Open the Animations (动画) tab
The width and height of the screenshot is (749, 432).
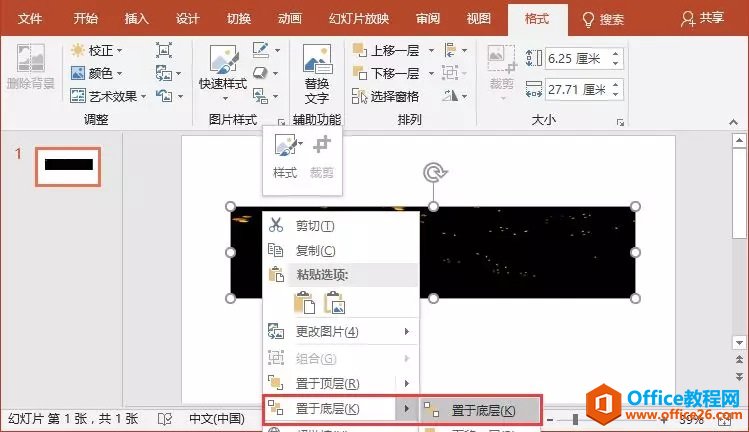click(x=290, y=19)
